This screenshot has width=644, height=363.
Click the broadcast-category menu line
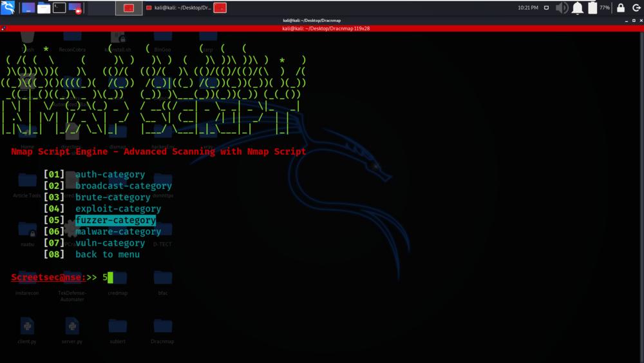(124, 186)
